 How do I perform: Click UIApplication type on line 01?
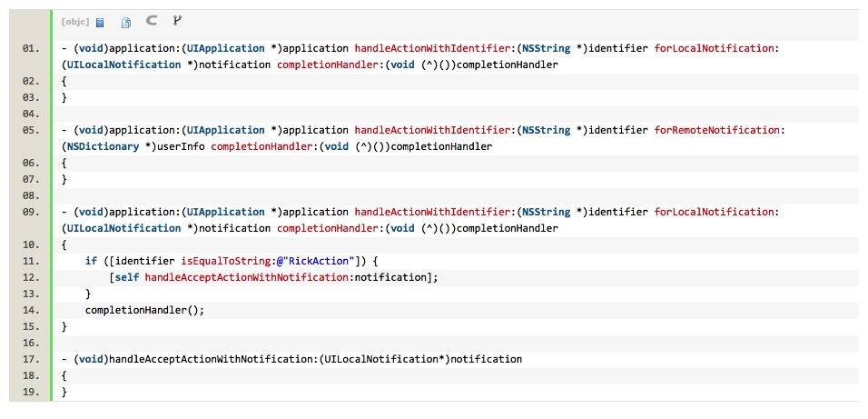tap(225, 48)
